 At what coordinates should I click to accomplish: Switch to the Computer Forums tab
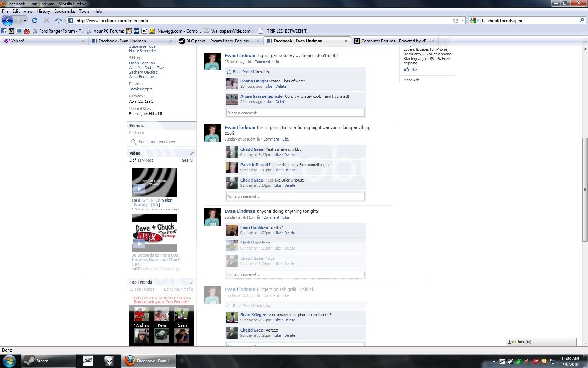point(395,41)
